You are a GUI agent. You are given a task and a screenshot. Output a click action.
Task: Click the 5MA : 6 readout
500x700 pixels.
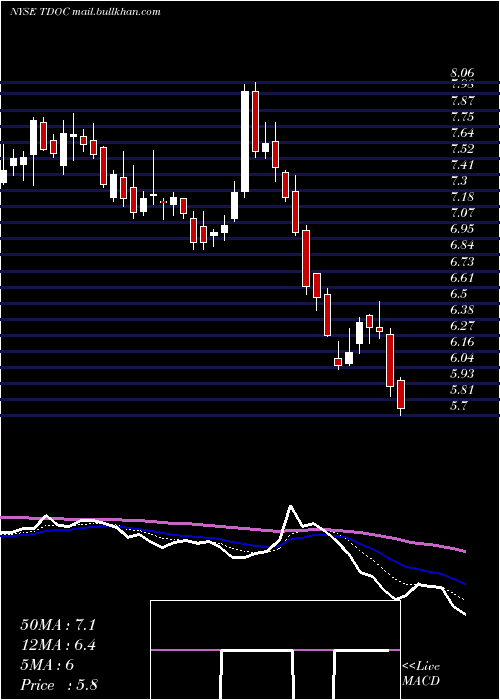(47, 665)
